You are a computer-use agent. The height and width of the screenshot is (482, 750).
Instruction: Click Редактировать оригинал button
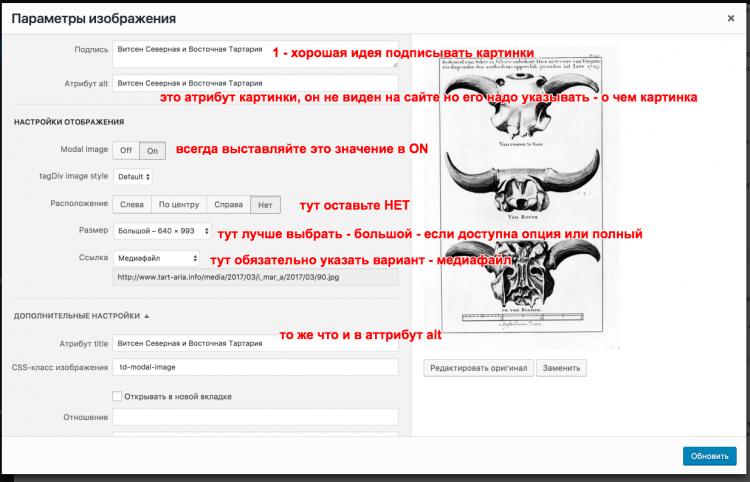pos(478,368)
